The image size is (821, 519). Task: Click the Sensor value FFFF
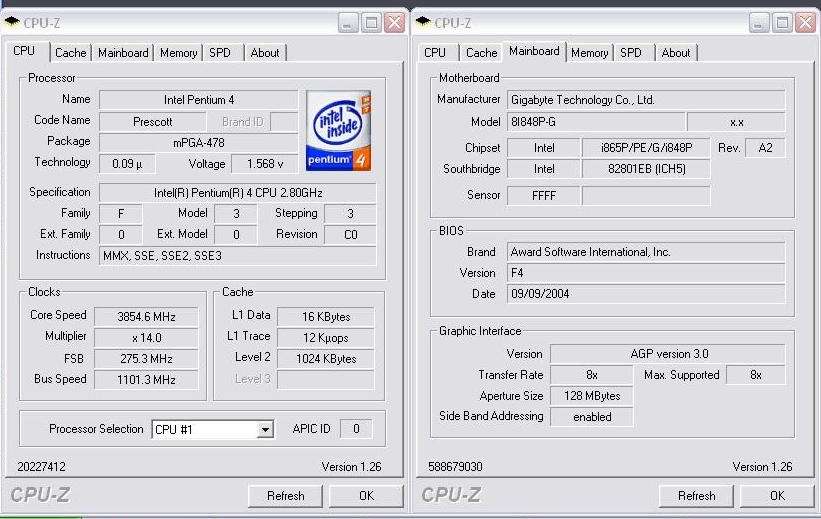(x=543, y=196)
